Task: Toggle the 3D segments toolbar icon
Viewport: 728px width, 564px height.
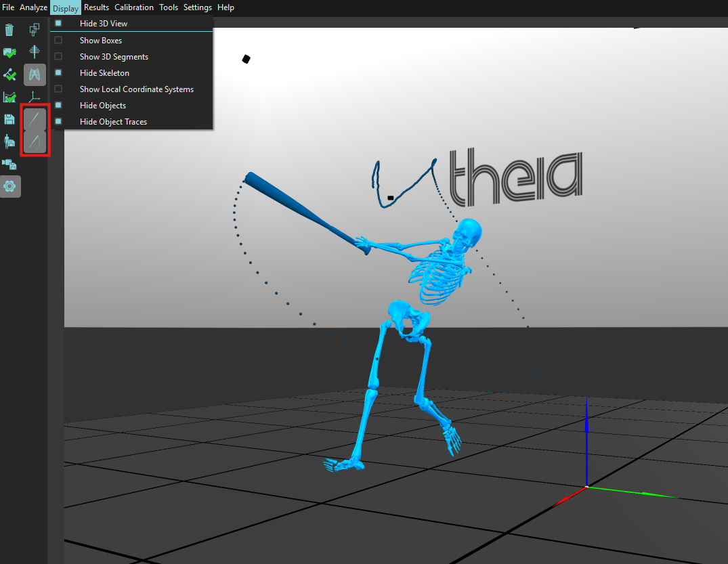Action: (35, 52)
